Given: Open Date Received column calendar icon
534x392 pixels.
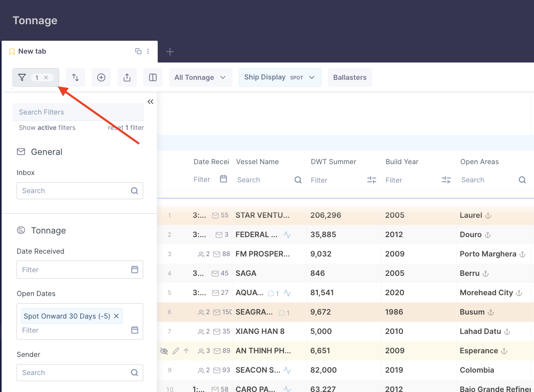Looking at the screenshot, I should coord(223,179).
